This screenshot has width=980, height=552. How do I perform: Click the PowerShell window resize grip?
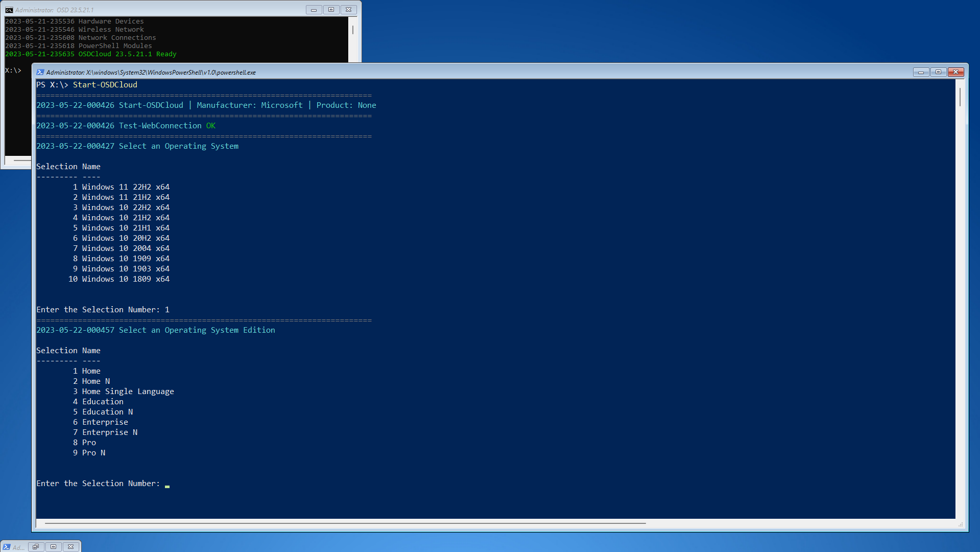pyautogui.click(x=961, y=524)
